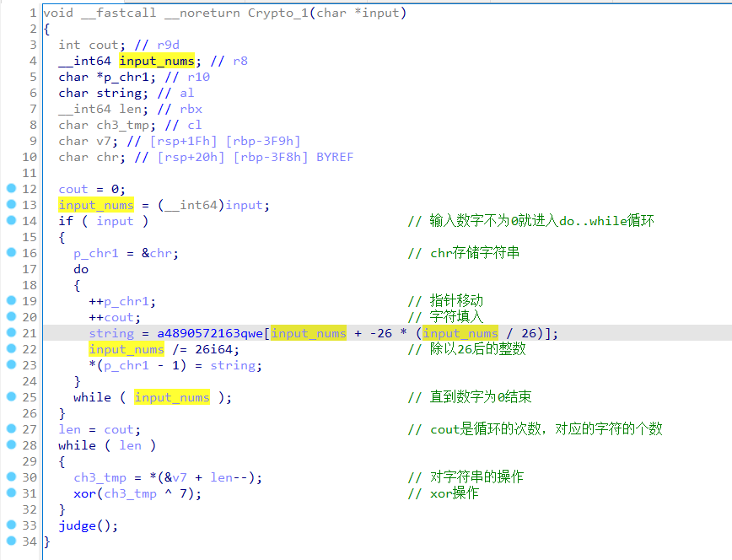Click the breakpoint dot beside line 13

click(x=11, y=205)
